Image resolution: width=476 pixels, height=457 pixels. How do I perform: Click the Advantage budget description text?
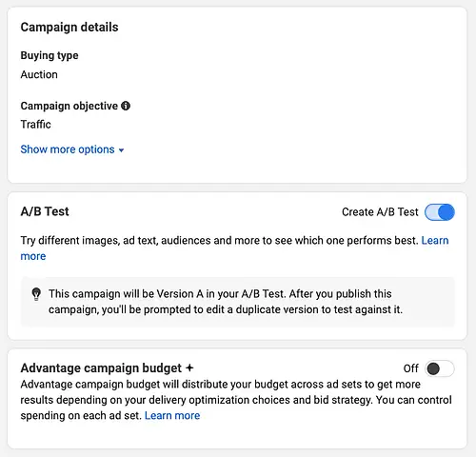[x=236, y=400]
